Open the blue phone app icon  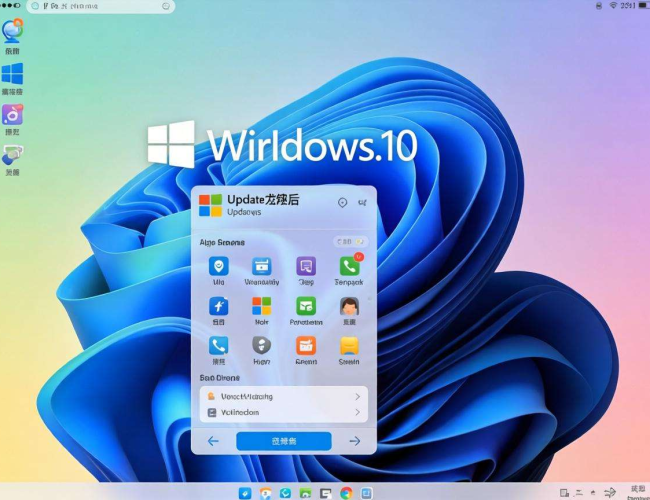[218, 345]
